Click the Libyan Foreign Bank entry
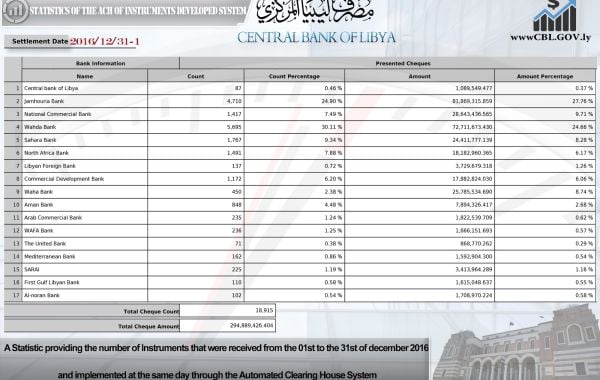Viewport: 600px width, 380px height. pos(50,166)
